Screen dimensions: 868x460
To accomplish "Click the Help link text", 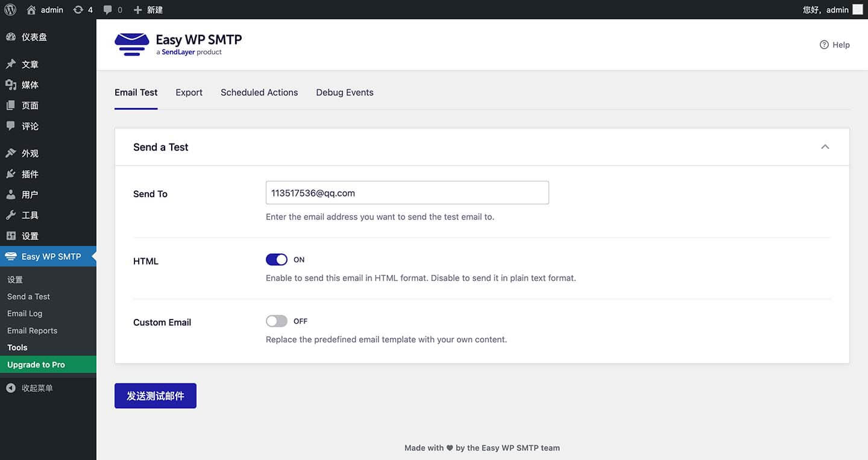I will point(841,45).
